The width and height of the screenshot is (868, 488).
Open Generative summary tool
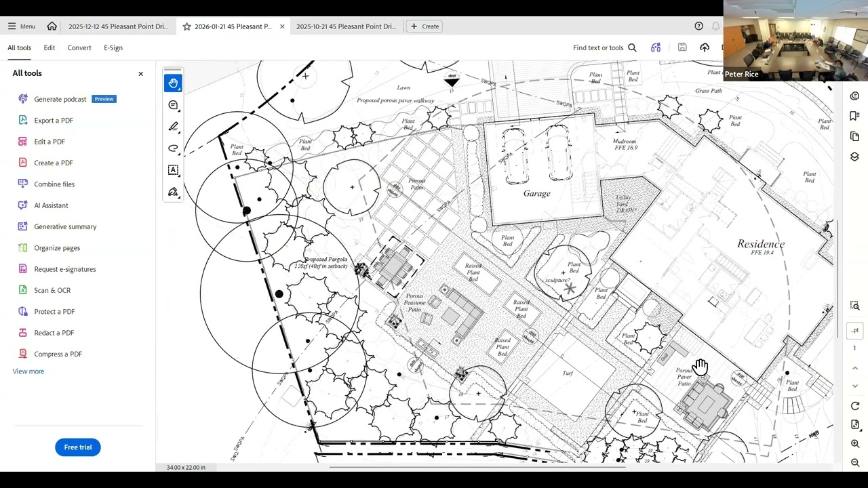tap(65, 226)
